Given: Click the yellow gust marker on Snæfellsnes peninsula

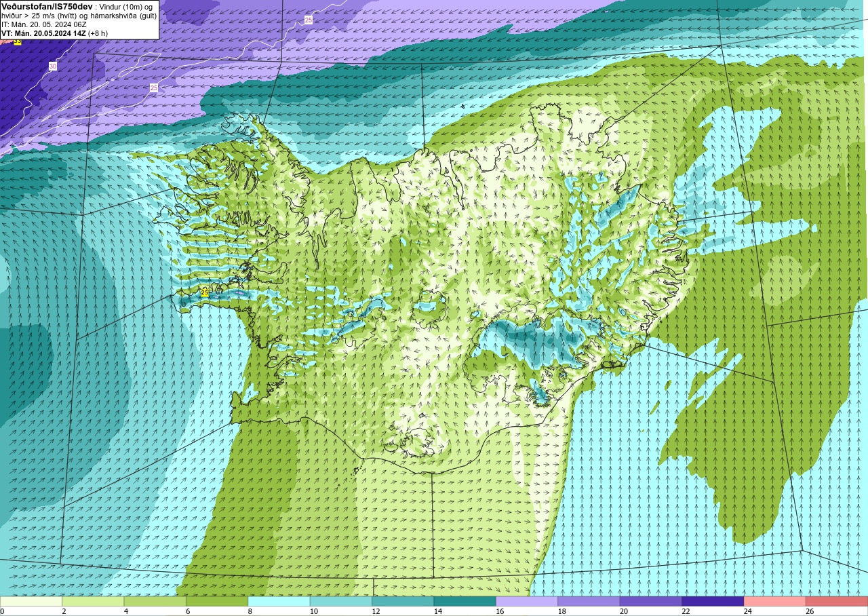Looking at the screenshot, I should pos(204,292).
